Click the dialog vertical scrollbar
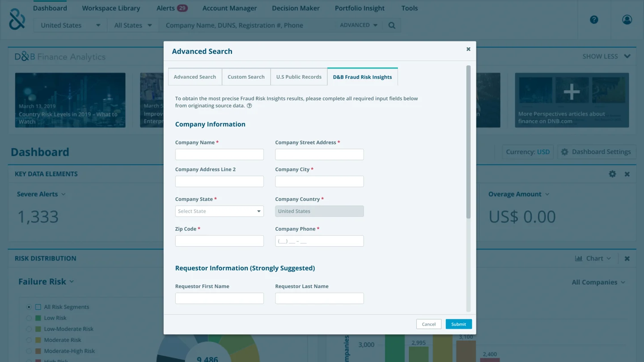 (468, 142)
